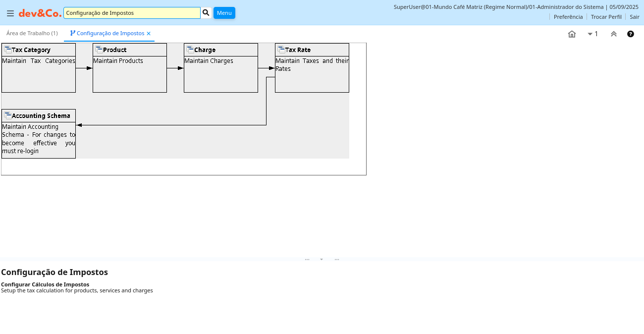Select the Configuração de Impostos tab

coord(110,33)
